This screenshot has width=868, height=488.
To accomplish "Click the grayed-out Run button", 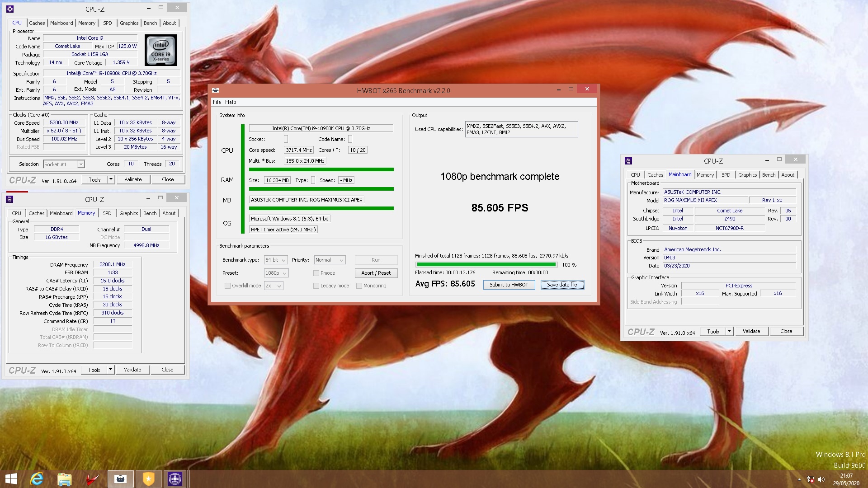I will [x=376, y=260].
